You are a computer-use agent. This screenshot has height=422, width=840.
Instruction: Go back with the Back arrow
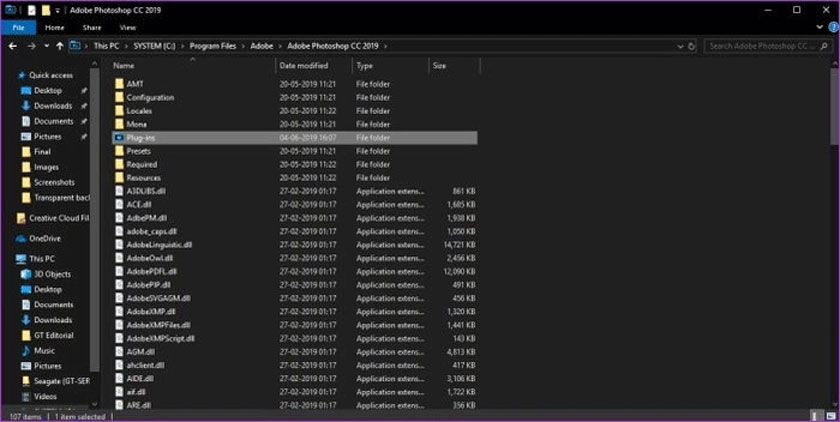click(14, 46)
